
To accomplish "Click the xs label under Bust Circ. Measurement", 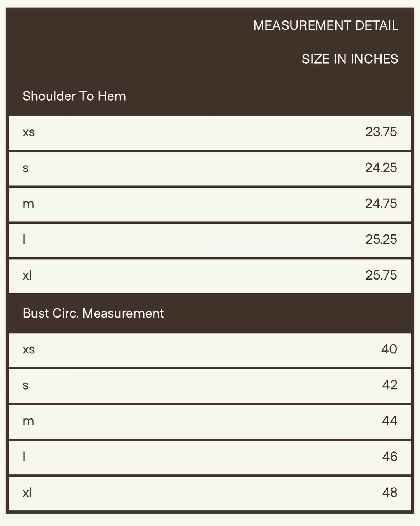I will (29, 350).
